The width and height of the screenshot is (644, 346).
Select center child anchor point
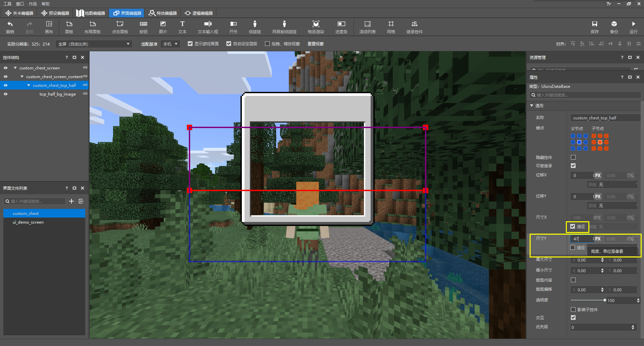[x=600, y=142]
